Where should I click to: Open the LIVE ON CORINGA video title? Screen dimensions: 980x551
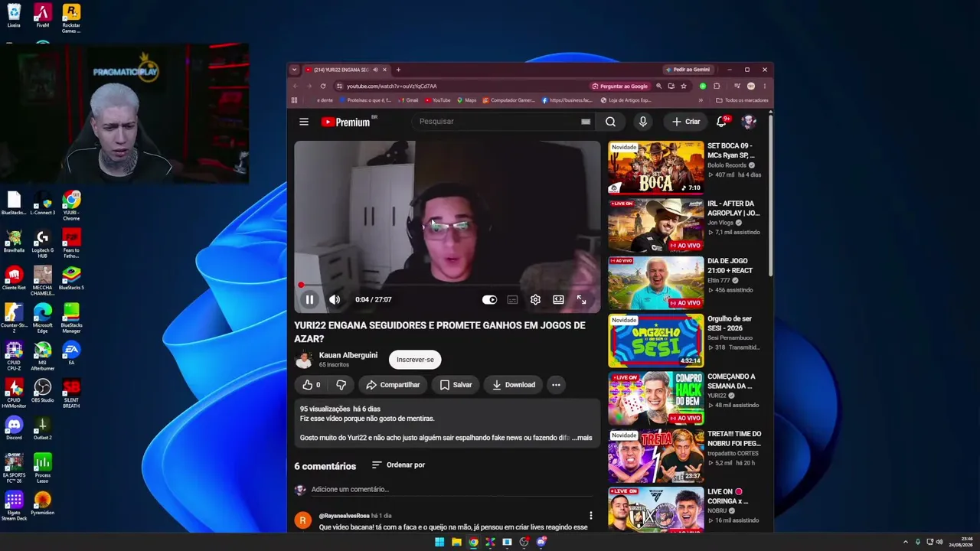point(728,497)
